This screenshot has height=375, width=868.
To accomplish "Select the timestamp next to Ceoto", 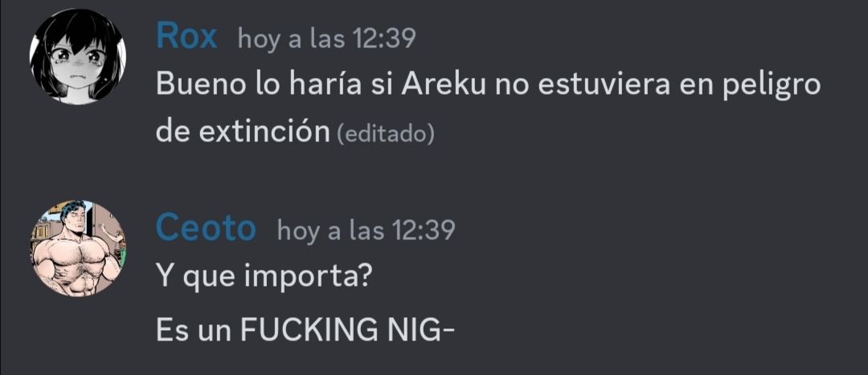I will [x=366, y=230].
